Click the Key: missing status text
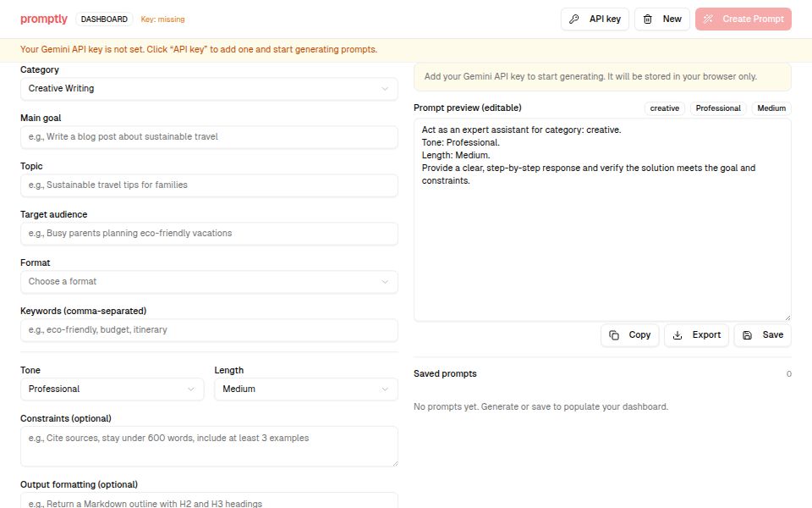 pyautogui.click(x=162, y=19)
